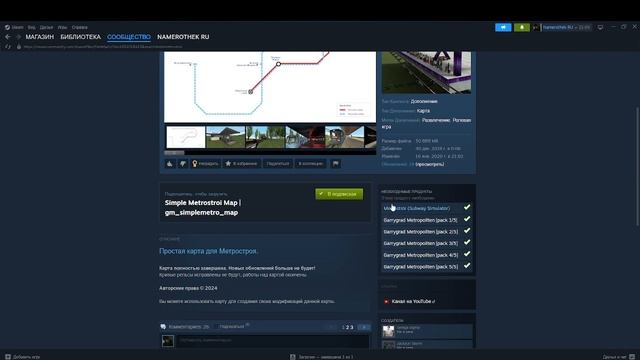
Task: Click Подписаться on the comment thread
Action: point(232,327)
